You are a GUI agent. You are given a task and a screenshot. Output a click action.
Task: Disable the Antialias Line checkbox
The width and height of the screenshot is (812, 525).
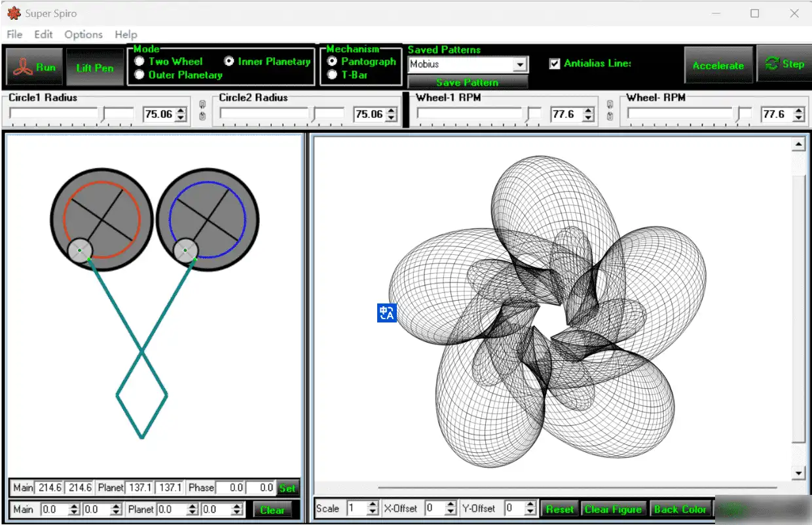555,64
